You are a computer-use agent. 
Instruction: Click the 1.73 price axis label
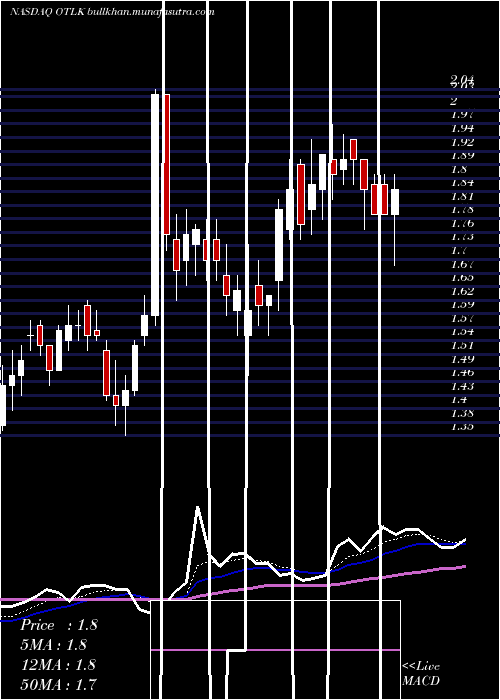tap(462, 237)
